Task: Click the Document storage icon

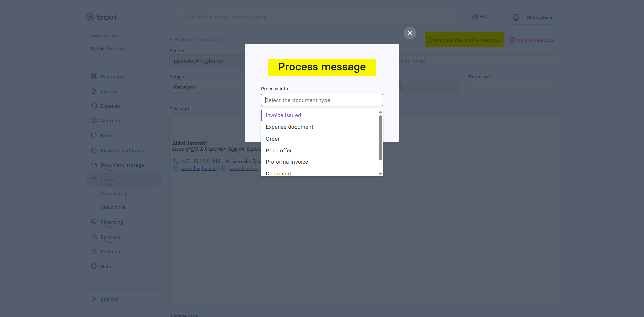Action: click(94, 165)
